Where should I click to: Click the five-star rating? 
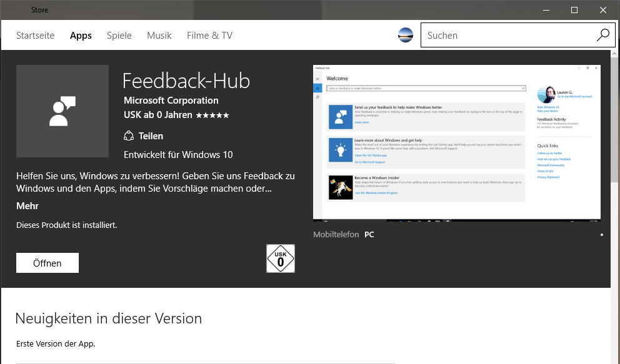[212, 116]
